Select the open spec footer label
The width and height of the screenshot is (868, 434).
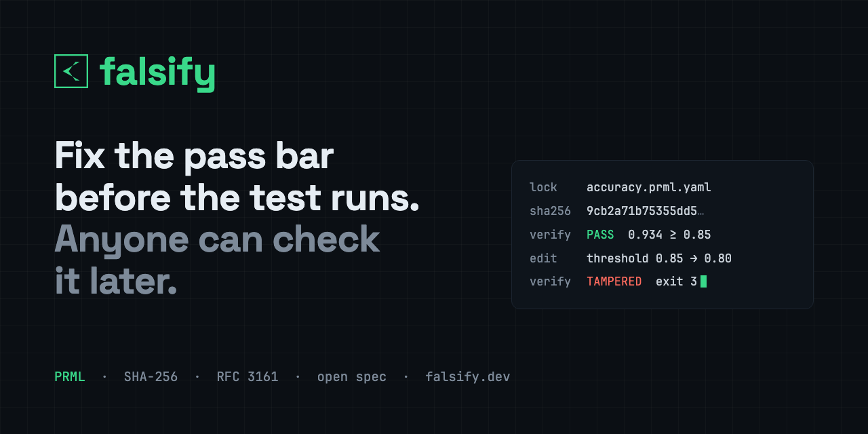point(352,377)
